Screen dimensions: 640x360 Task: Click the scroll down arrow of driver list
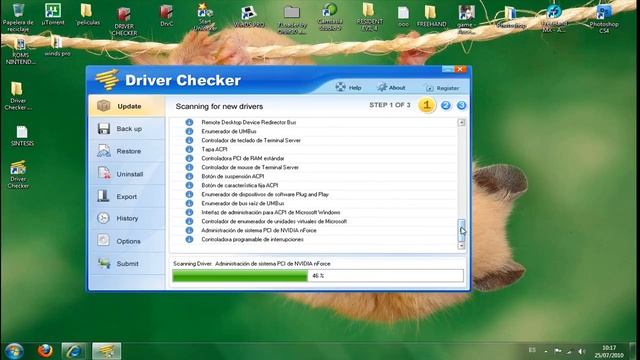[x=461, y=246]
